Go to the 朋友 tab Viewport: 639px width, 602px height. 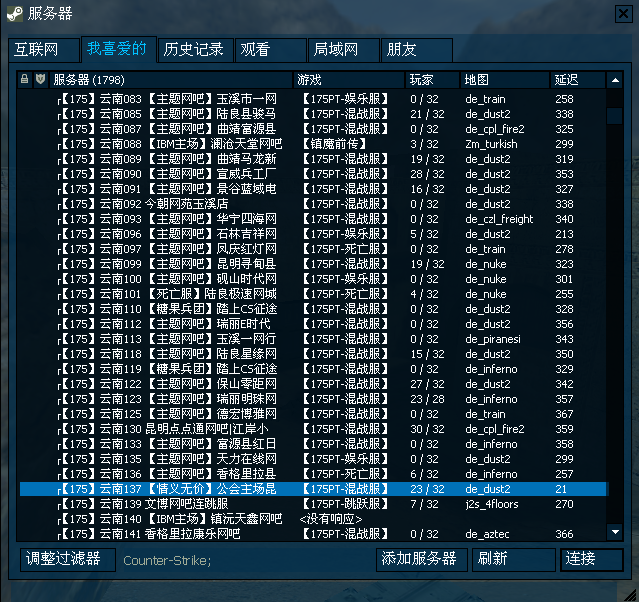(416, 50)
